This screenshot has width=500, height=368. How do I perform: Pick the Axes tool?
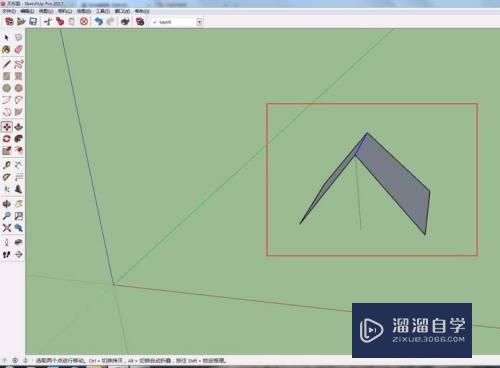pyautogui.click(x=6, y=189)
